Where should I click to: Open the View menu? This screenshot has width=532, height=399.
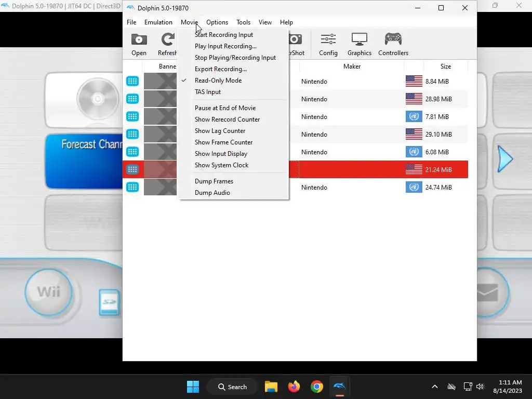[x=265, y=22]
